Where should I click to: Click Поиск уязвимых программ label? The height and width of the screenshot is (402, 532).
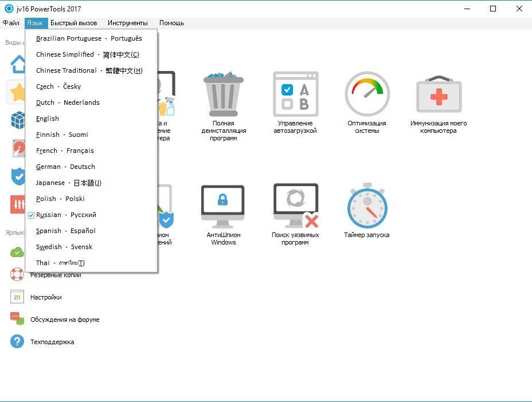295,239
